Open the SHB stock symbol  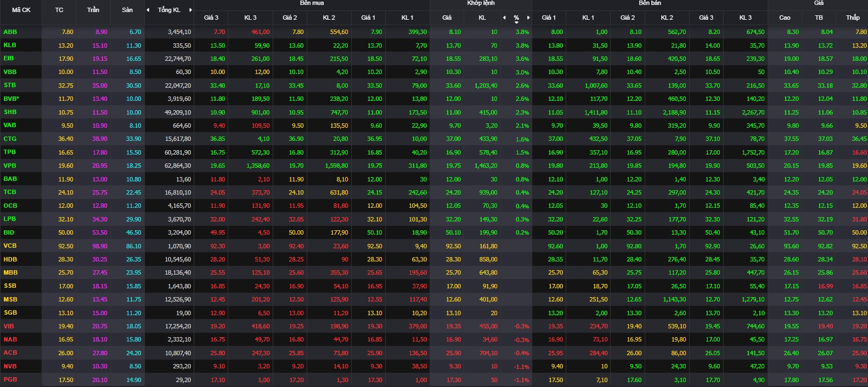point(10,112)
